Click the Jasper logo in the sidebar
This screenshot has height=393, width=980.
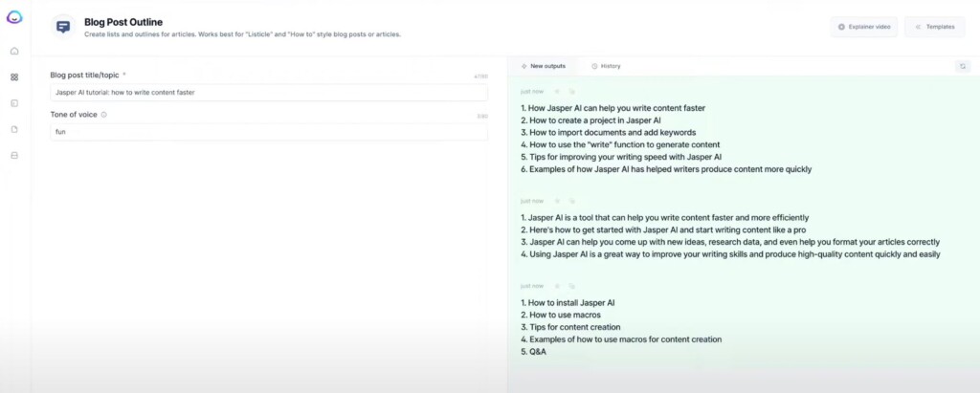pyautogui.click(x=14, y=17)
